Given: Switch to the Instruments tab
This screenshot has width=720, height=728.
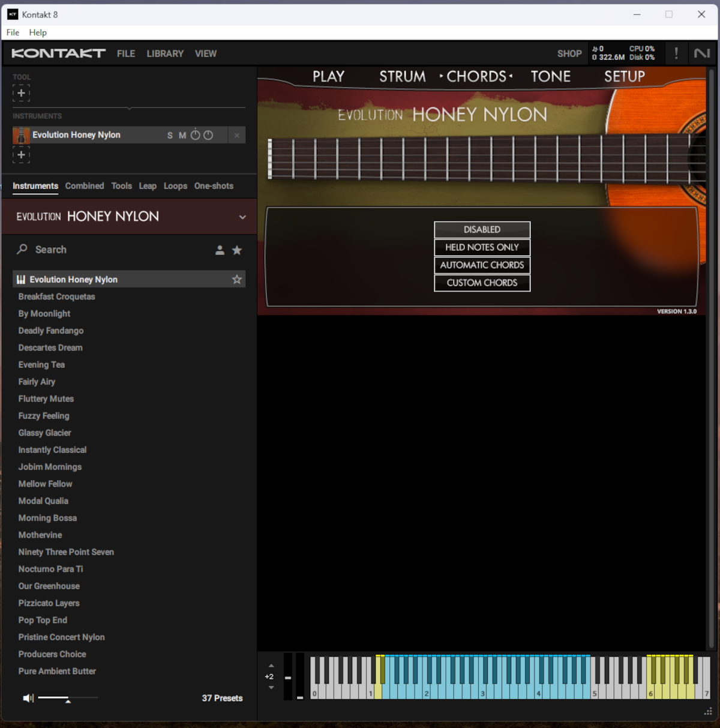Looking at the screenshot, I should click(35, 186).
